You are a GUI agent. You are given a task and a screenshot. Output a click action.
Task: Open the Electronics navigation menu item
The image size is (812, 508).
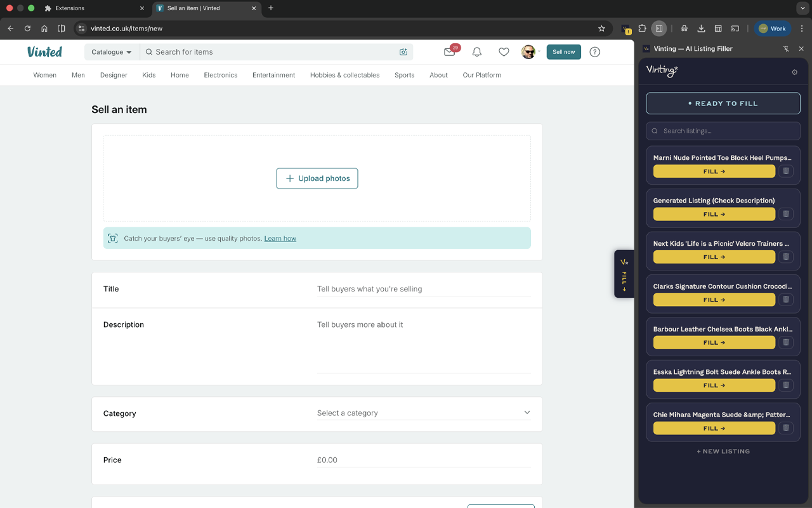tap(220, 75)
